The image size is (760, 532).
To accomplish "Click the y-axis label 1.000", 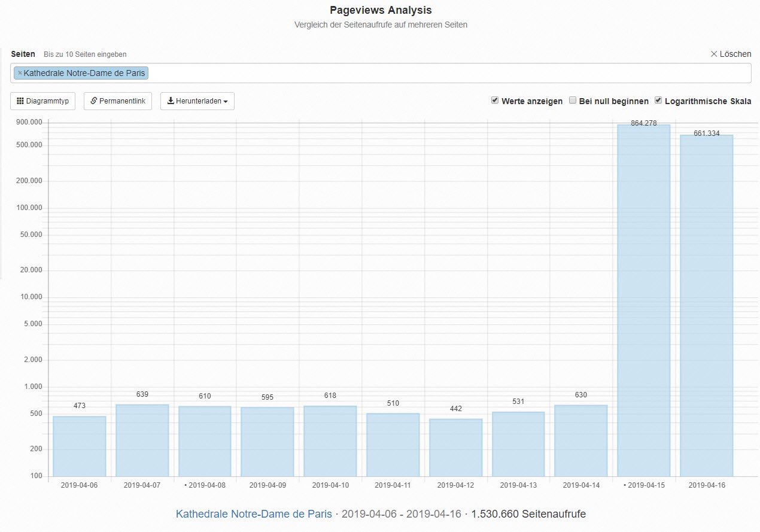I will pyautogui.click(x=34, y=387).
